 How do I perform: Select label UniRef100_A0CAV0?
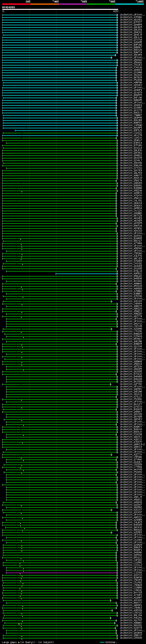(131, 600)
